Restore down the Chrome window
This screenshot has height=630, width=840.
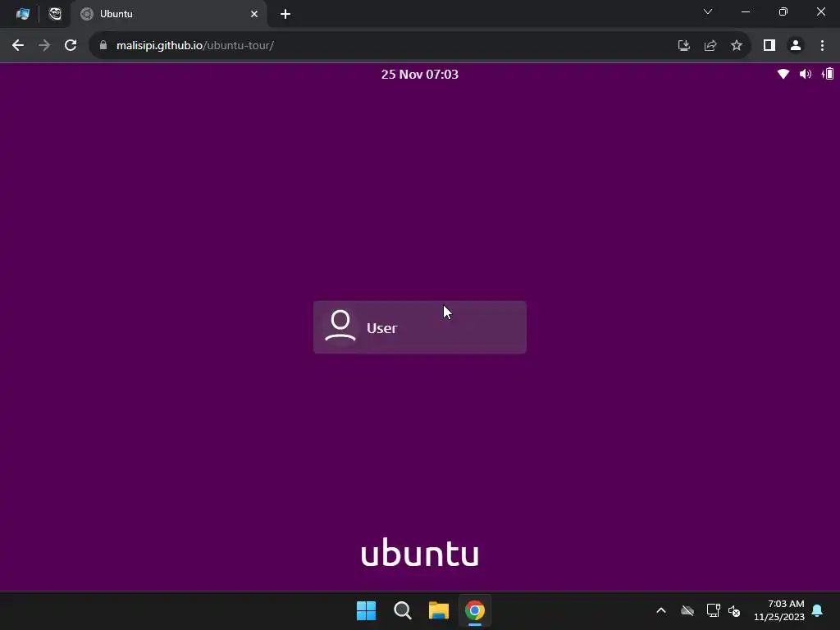783,11
